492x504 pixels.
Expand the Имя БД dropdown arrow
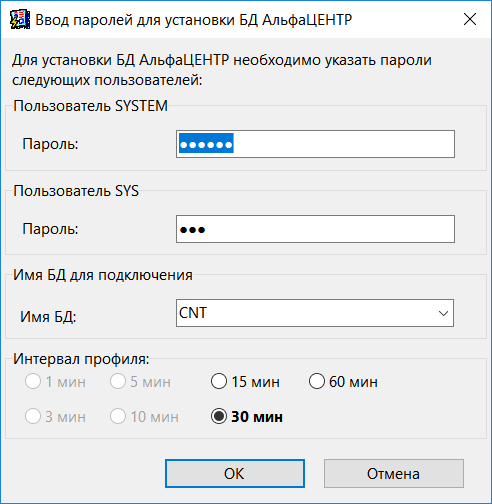click(443, 313)
